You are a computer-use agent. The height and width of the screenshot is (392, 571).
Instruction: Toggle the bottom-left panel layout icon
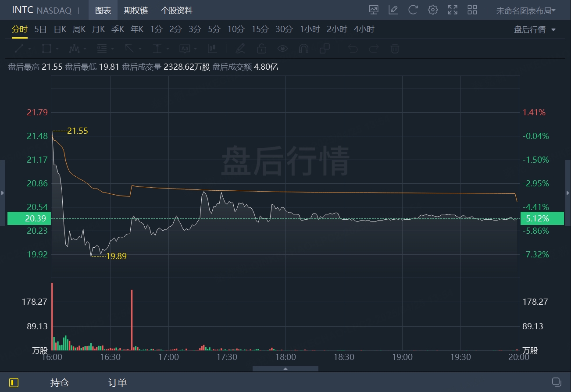click(14, 382)
